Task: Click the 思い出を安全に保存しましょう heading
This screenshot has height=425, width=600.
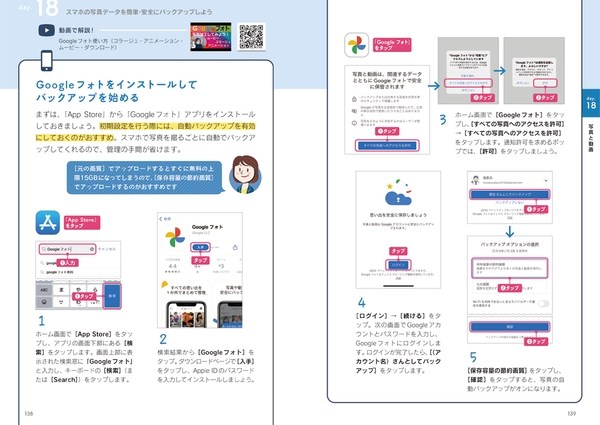Action: pos(398,215)
